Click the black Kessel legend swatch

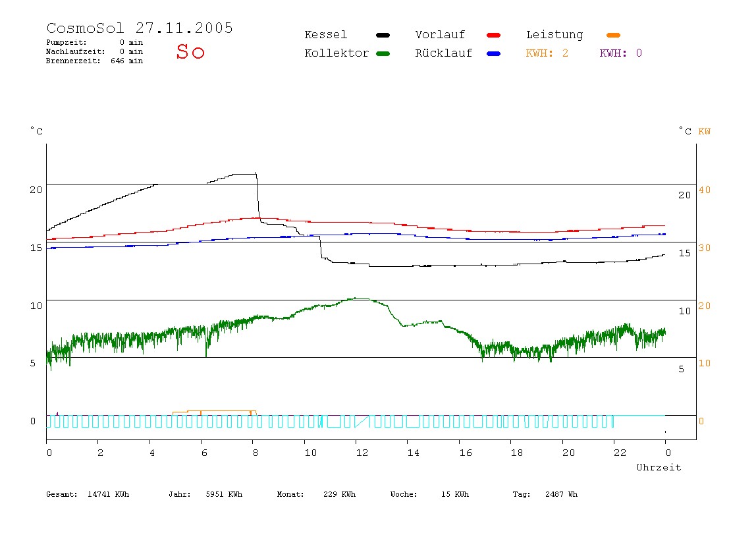coord(383,35)
